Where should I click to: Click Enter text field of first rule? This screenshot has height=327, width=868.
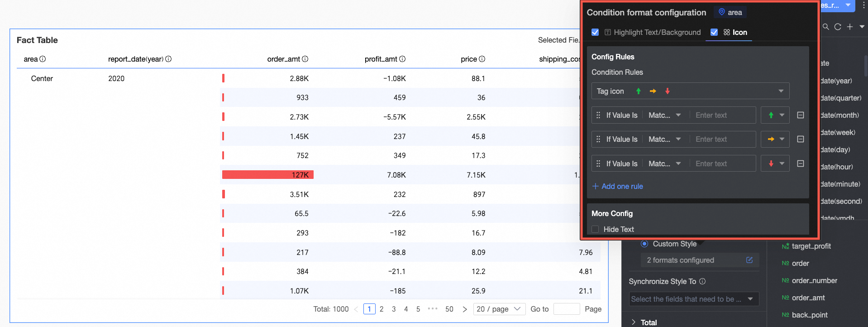722,115
